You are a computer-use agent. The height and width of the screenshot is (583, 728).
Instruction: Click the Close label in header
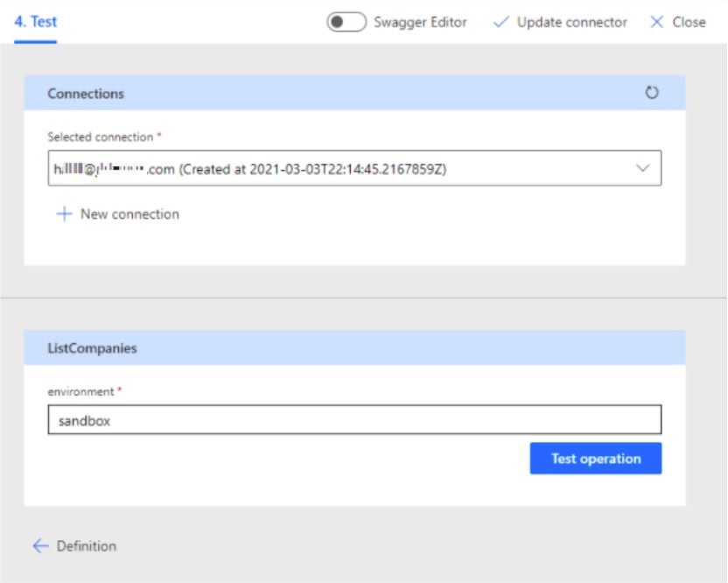[x=689, y=23]
